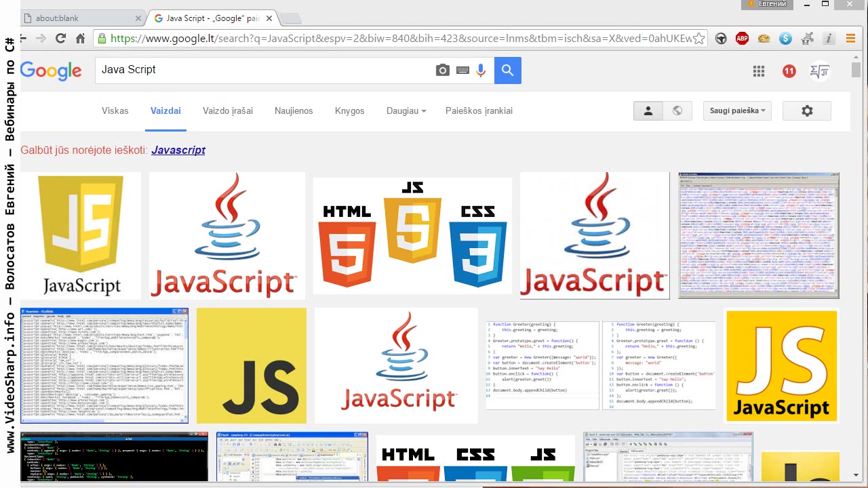Open the Google apps grid
The height and width of the screenshot is (488, 868).
(x=759, y=70)
